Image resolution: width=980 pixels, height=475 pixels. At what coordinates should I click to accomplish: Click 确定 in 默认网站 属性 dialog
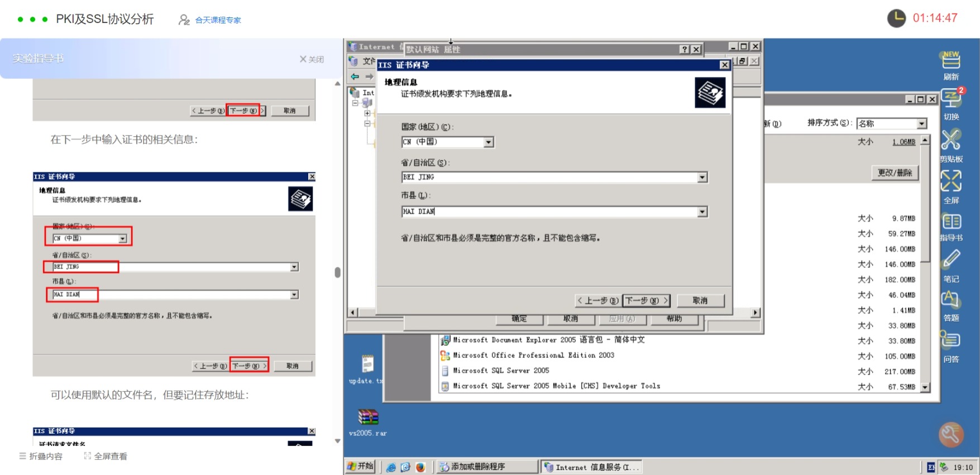coord(519,319)
